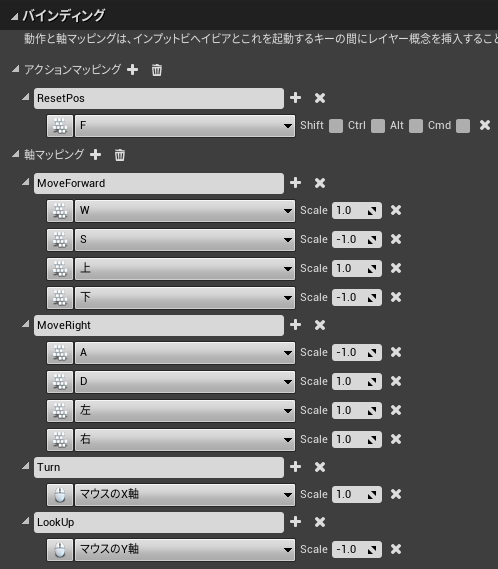This screenshot has height=569, width=498.
Task: Click key-capture icon for 左 binding
Action: (x=60, y=411)
